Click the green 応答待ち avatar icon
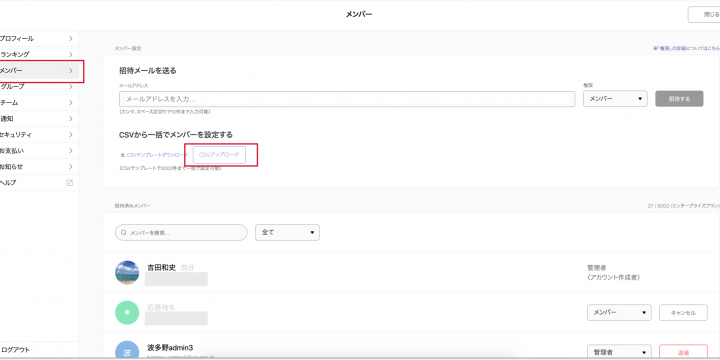This screenshot has width=720, height=360. [127, 313]
